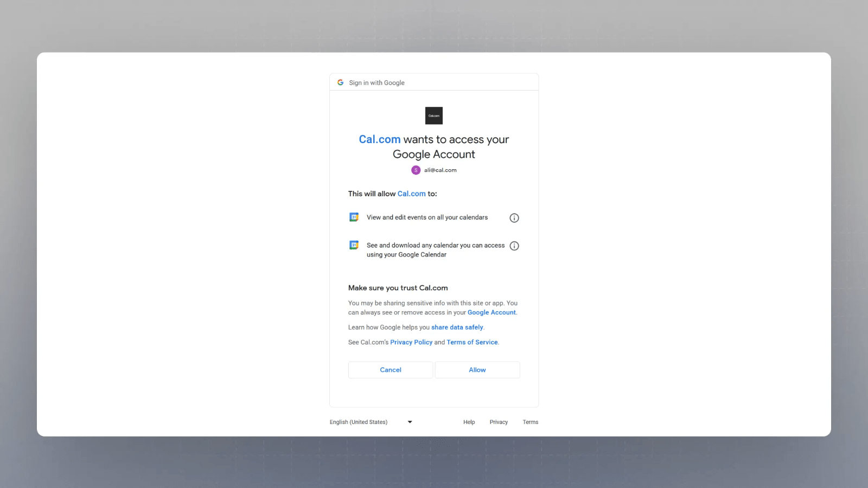Select the ali@cal.com account text
Image resolution: width=868 pixels, height=488 pixels.
(441, 170)
